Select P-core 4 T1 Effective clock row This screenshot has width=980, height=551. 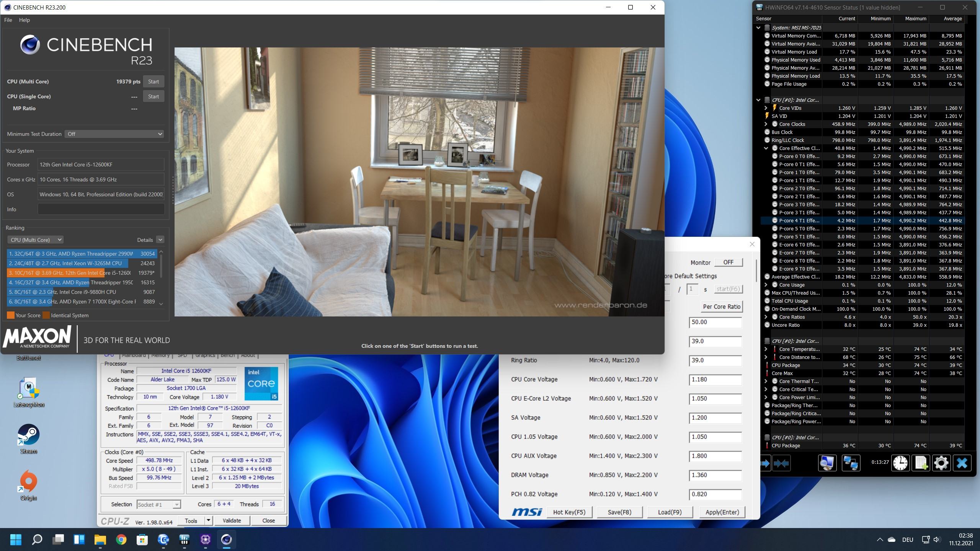coord(862,220)
